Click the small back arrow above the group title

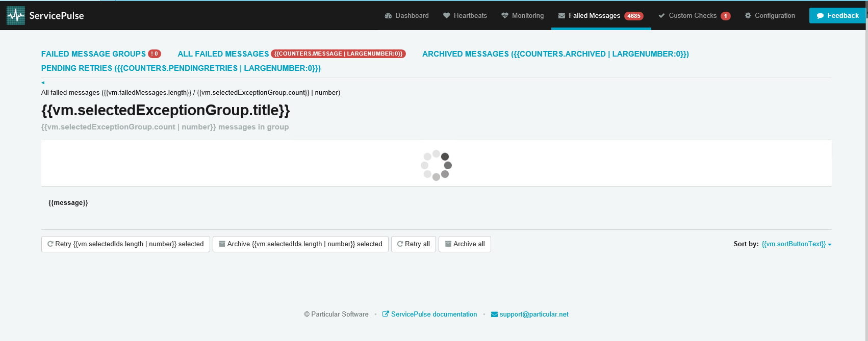(43, 83)
